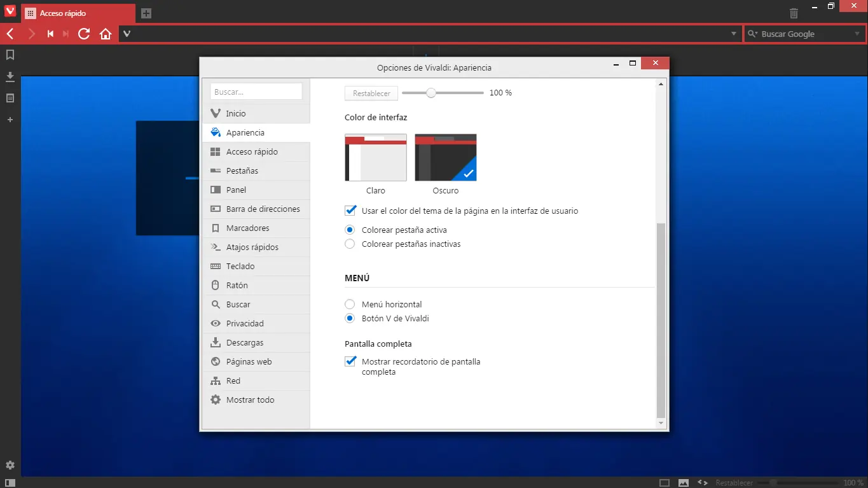
Task: Close the Opciones de Vivaldi dialog
Action: click(655, 63)
